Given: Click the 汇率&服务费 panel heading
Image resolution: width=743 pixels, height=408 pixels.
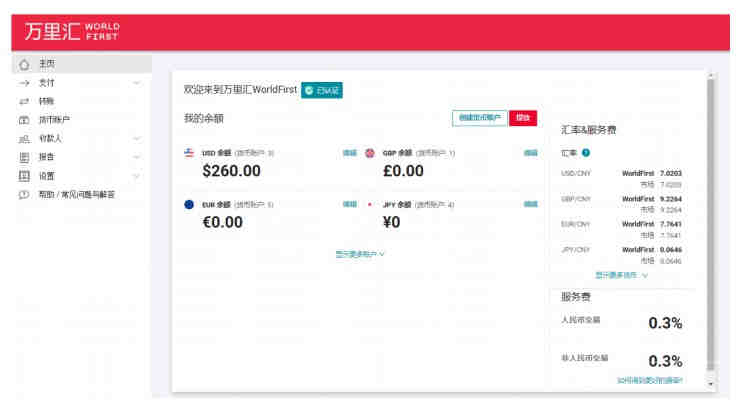Looking at the screenshot, I should (589, 130).
